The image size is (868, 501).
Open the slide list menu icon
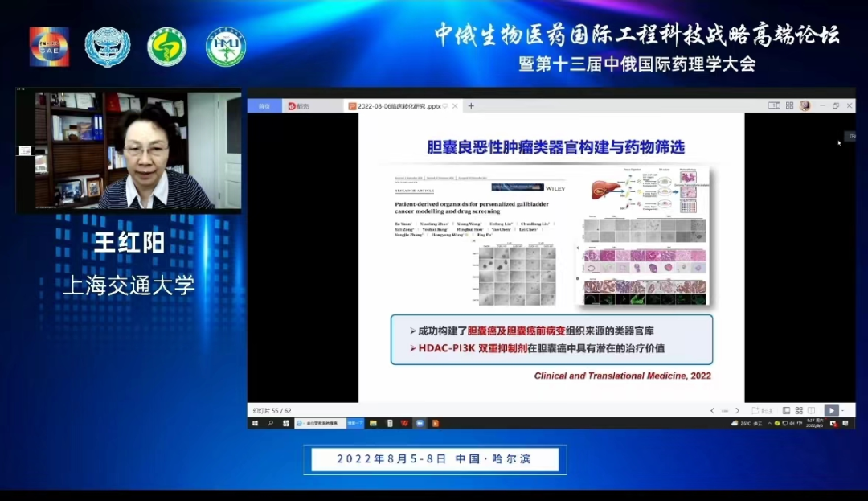[x=724, y=410]
